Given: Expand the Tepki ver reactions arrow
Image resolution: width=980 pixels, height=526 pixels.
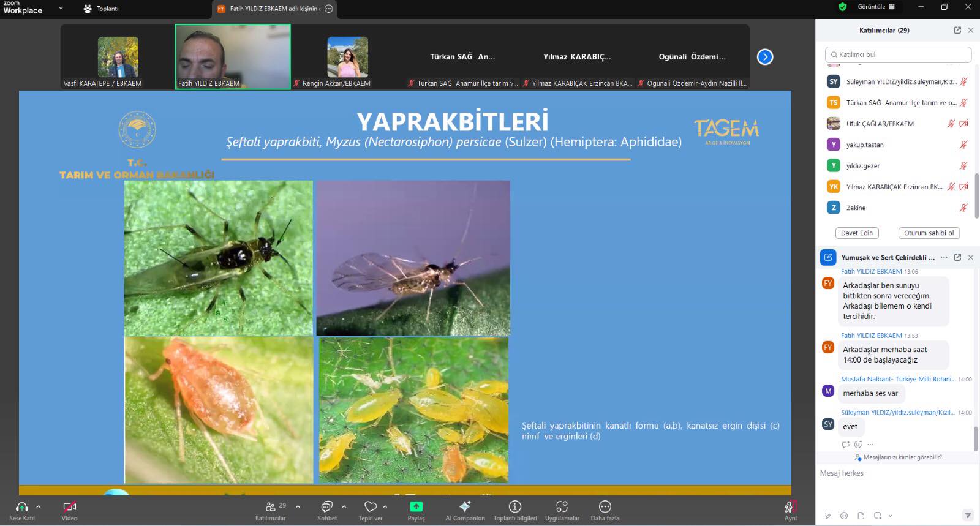Looking at the screenshot, I should (x=385, y=506).
